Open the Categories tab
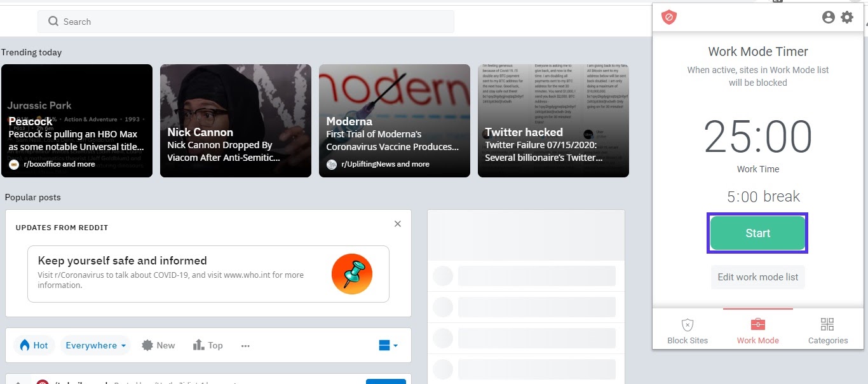Viewport: 868px width, 384px height. pyautogui.click(x=827, y=331)
